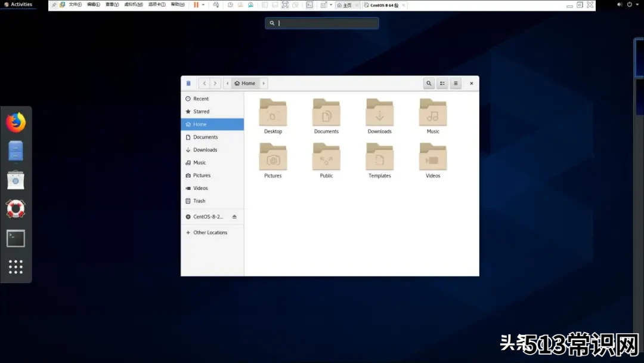Click VMware snapshot clock icon
The image size is (644, 363).
tap(230, 5)
